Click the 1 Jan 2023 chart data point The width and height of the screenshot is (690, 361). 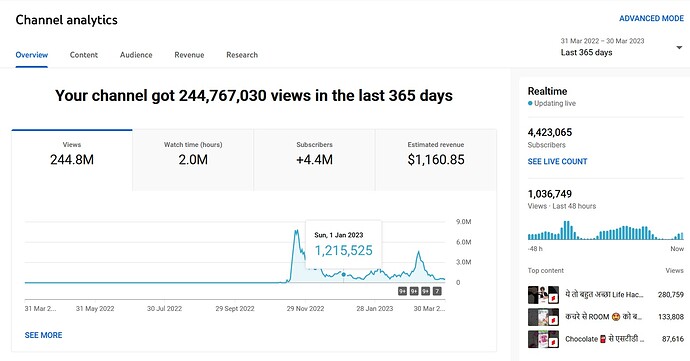pos(344,274)
